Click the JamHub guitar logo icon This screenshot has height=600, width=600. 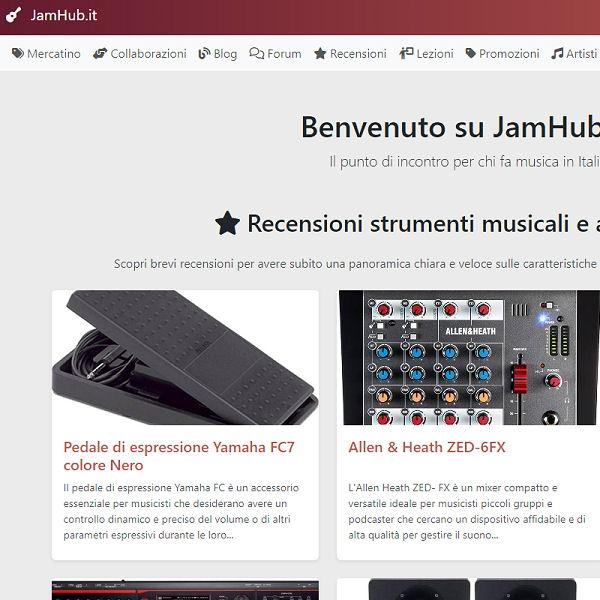pos(13,15)
